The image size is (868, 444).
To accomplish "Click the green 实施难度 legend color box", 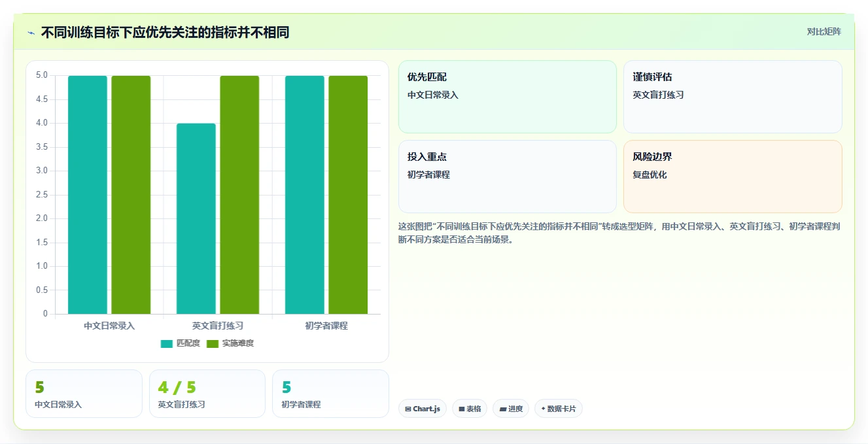I will (x=213, y=343).
